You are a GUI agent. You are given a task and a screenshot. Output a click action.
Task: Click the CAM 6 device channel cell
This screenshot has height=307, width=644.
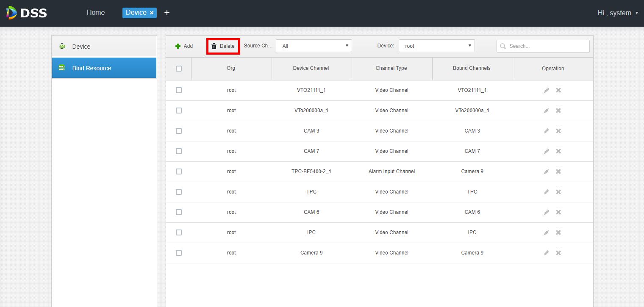tap(311, 212)
